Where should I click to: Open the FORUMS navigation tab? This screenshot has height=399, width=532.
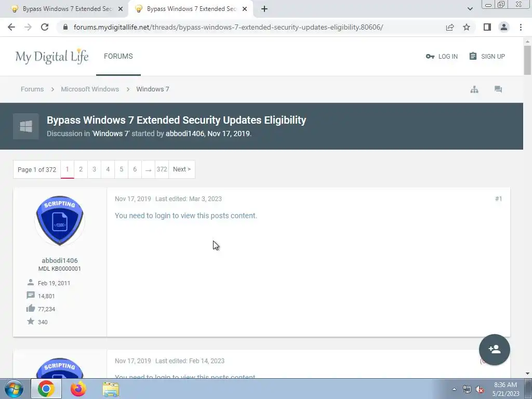118,56
